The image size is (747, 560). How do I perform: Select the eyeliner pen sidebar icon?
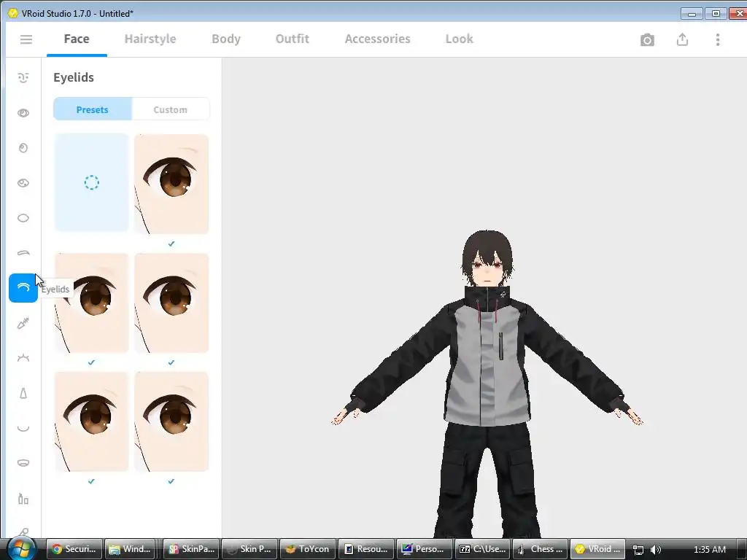point(23,323)
